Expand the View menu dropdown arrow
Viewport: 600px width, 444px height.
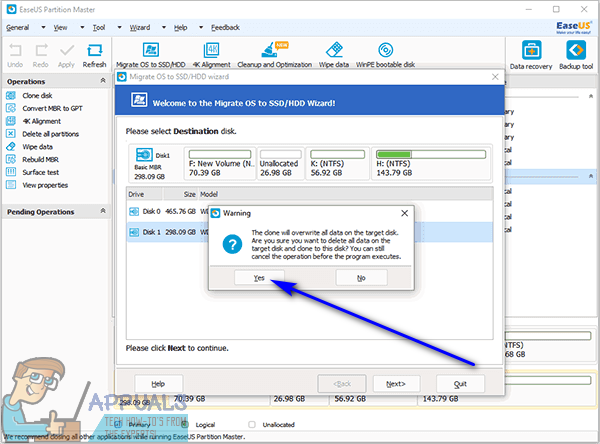coord(82,28)
